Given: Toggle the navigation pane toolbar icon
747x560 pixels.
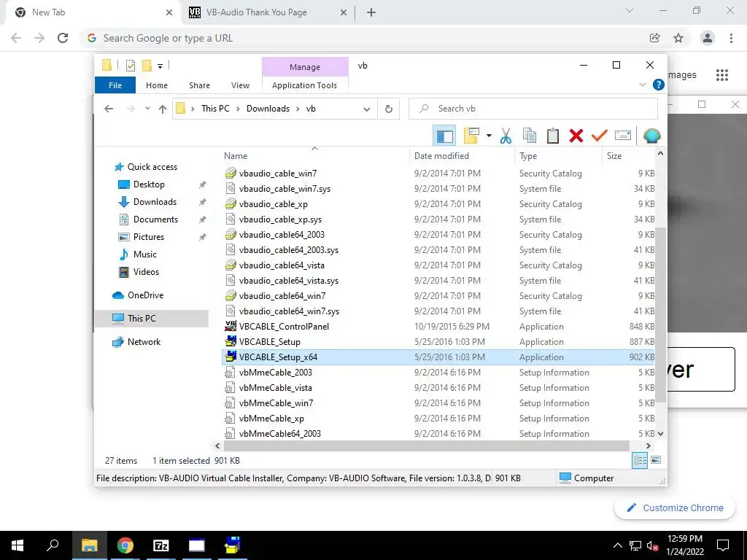Looking at the screenshot, I should pyautogui.click(x=444, y=136).
